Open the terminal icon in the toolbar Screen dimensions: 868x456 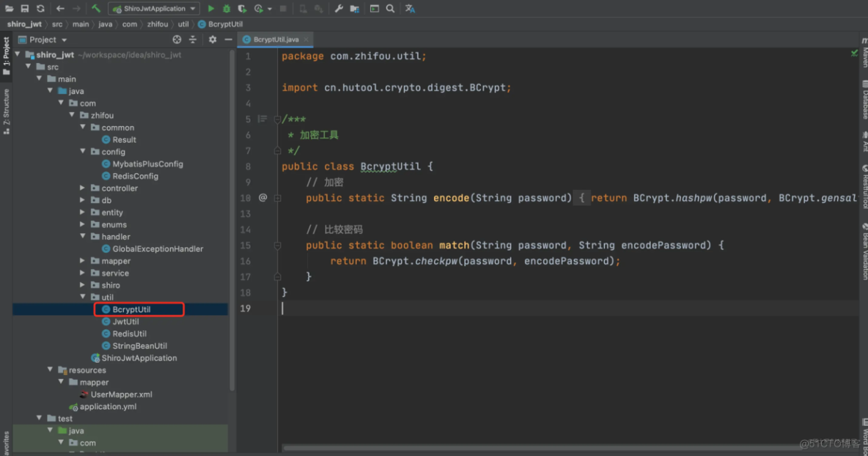375,8
